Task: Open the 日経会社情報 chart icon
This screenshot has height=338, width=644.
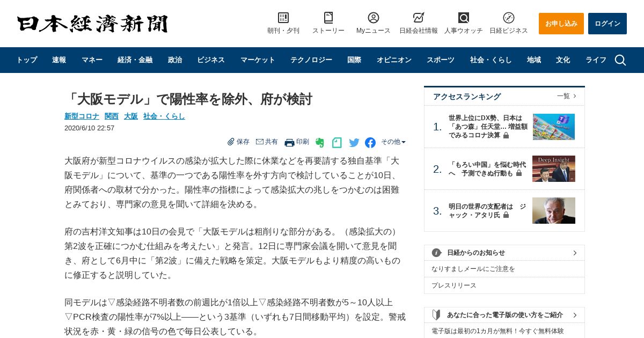Action: tap(419, 18)
